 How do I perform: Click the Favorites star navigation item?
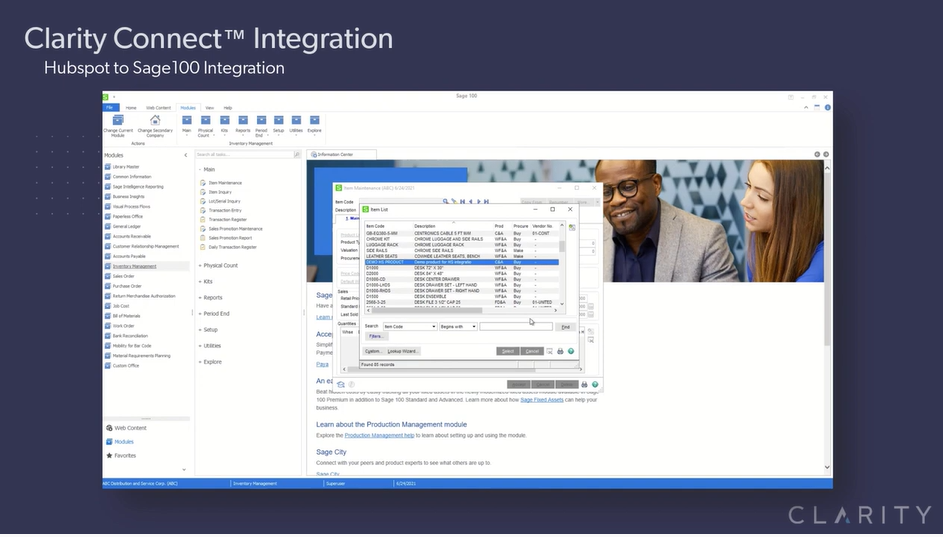(121, 455)
